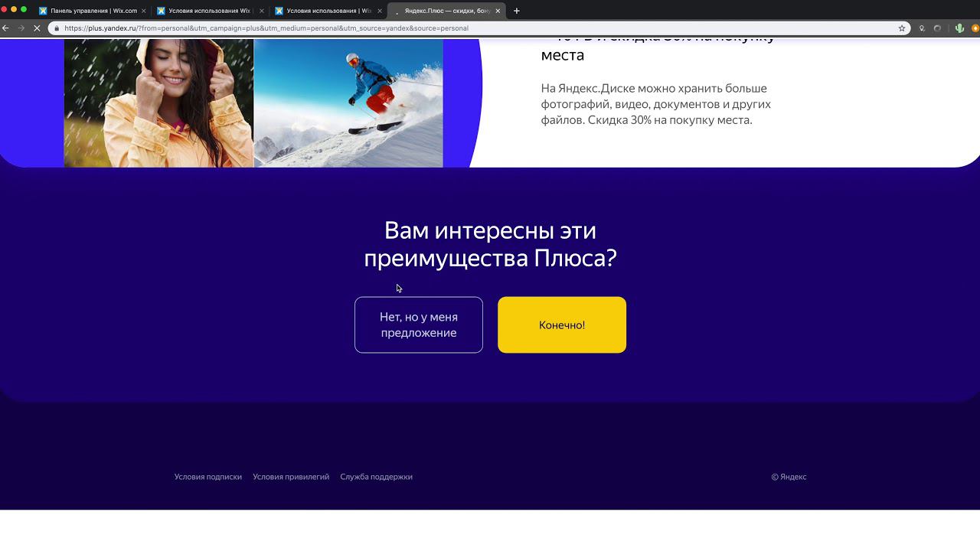Viewport: 980px width, 551px height.
Task: Open the green cactus extension
Action: (x=959, y=28)
